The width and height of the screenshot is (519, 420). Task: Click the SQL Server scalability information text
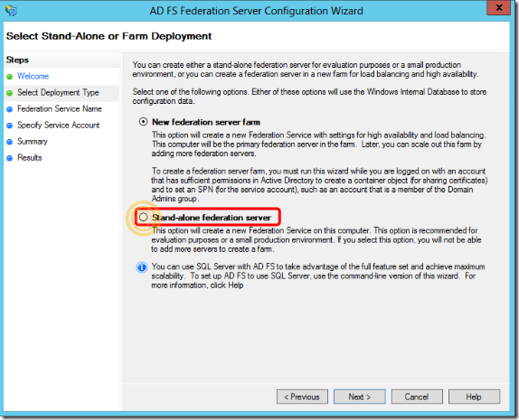[x=318, y=275]
